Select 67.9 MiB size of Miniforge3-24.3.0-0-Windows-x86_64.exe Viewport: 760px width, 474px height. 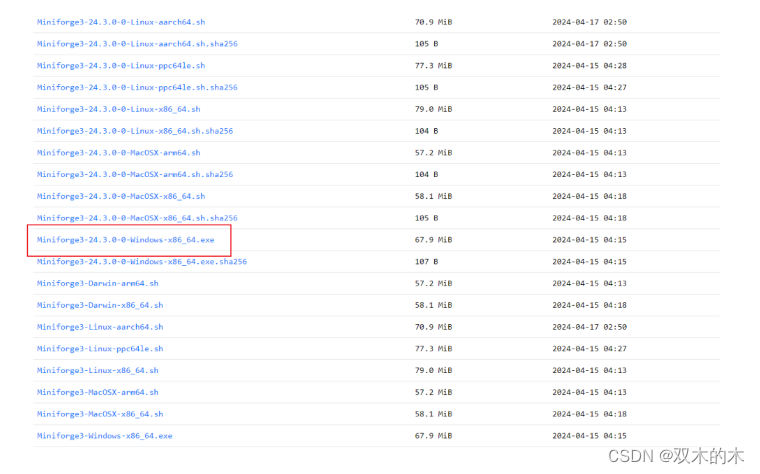[x=433, y=240]
